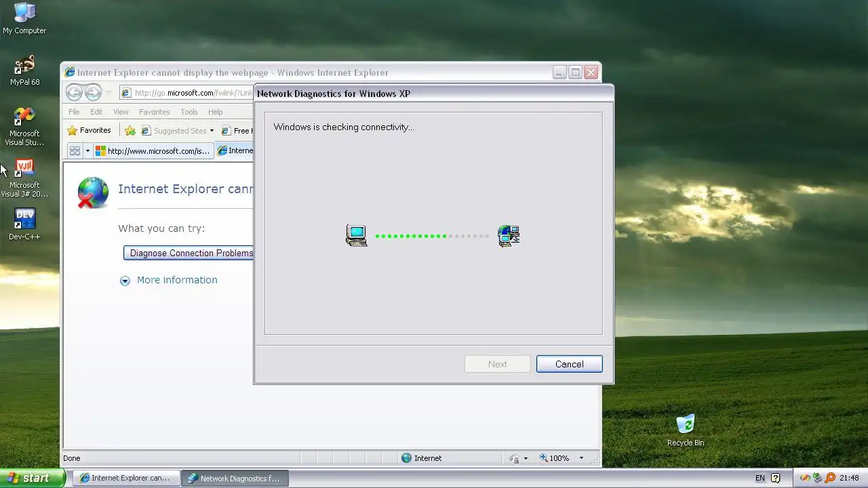868x488 pixels.
Task: Click the language bar help icon
Action: [776, 478]
